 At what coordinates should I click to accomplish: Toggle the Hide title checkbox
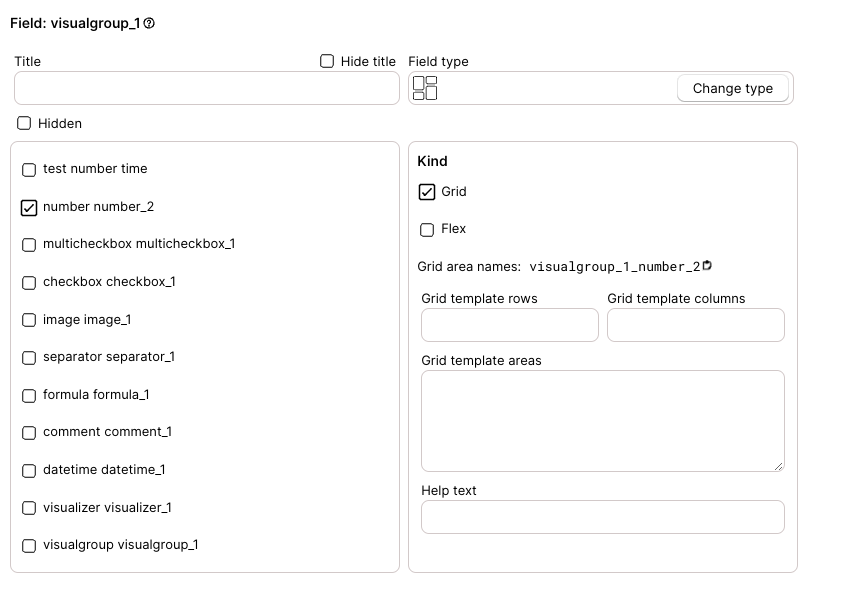(x=327, y=61)
